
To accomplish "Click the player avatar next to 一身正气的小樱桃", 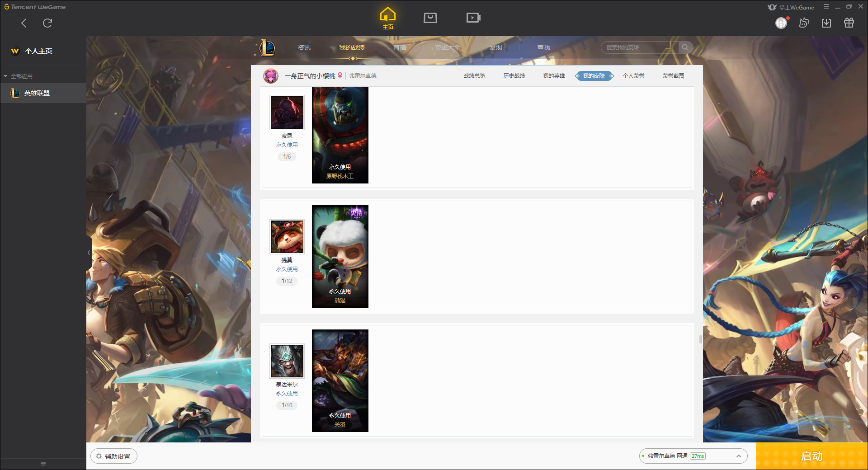I will pos(271,76).
